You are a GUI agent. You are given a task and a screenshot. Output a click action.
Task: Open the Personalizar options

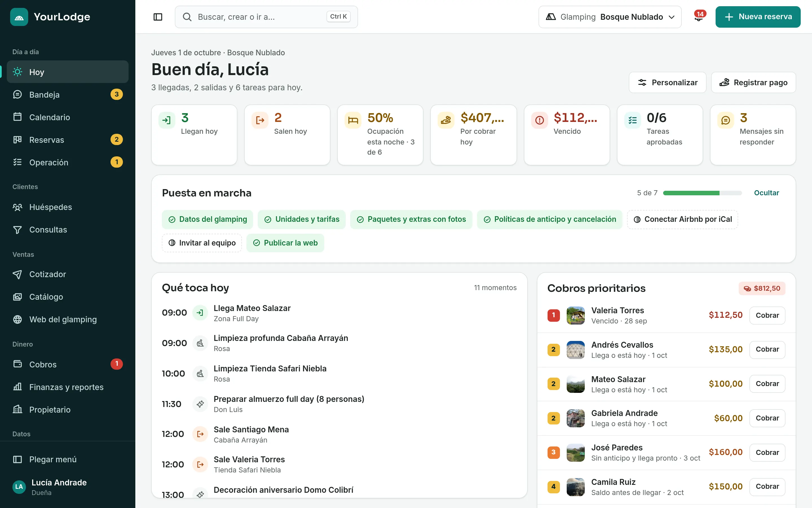(667, 82)
